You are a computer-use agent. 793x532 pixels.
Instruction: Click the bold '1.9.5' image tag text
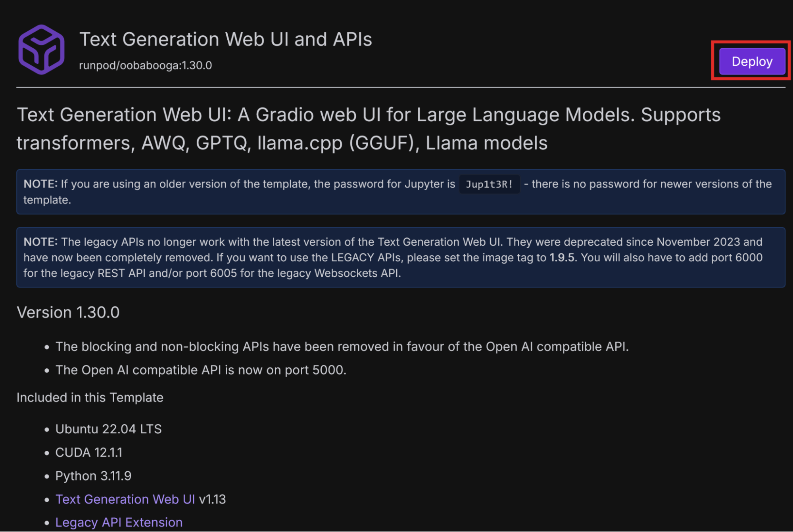click(x=562, y=258)
